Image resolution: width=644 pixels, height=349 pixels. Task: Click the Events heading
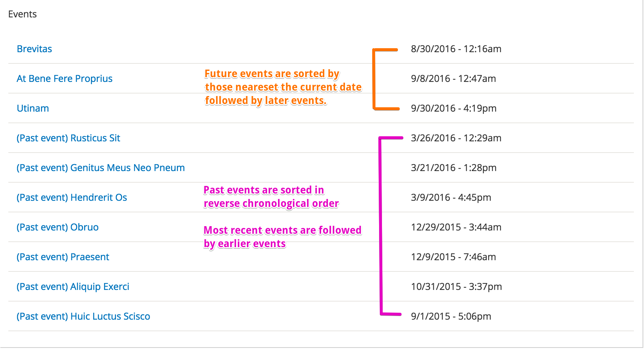coord(22,14)
